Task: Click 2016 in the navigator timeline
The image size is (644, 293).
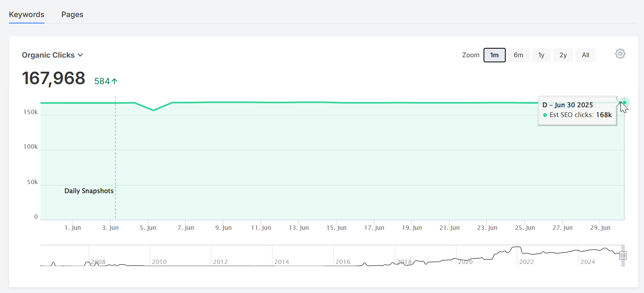Action: [343, 262]
